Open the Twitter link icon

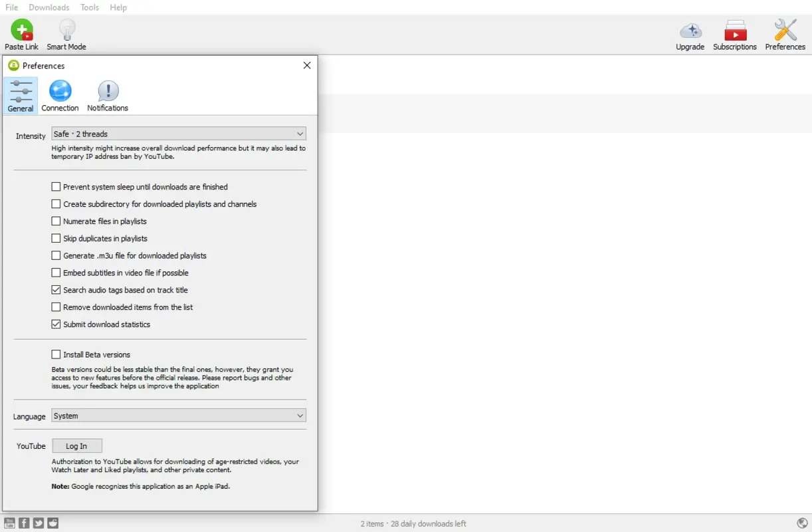click(x=39, y=523)
